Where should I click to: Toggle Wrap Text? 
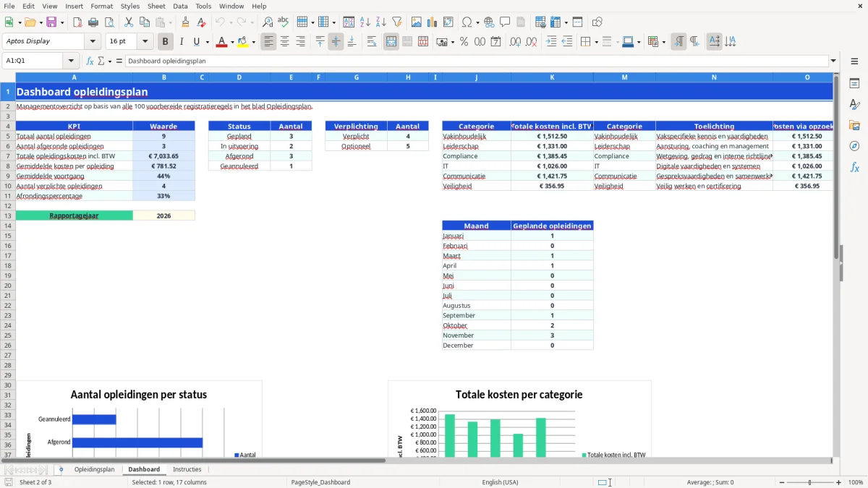click(x=372, y=42)
